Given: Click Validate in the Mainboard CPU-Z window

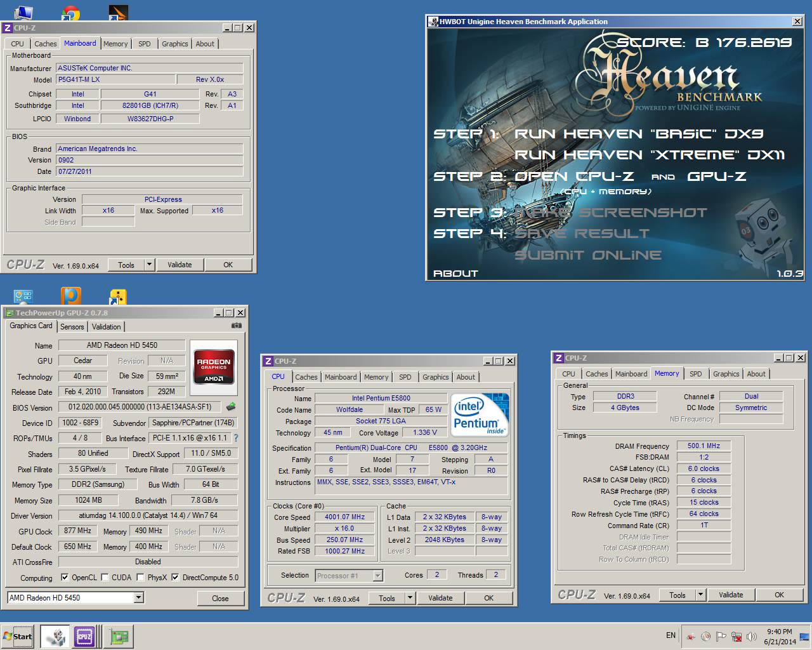Looking at the screenshot, I should pos(180,265).
